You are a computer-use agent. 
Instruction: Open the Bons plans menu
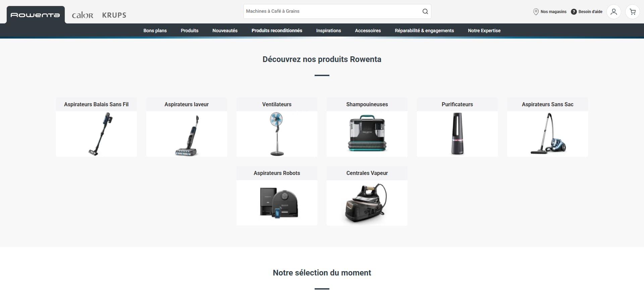point(155,30)
